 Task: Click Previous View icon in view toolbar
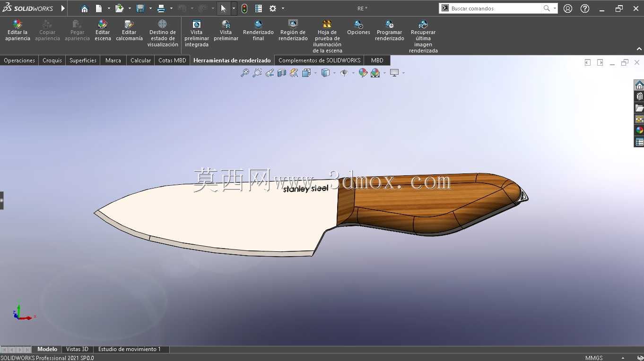270,73
